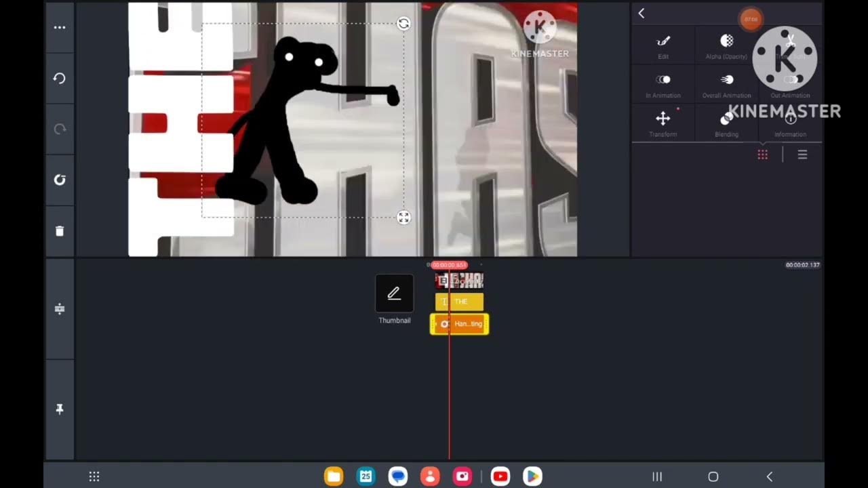Open the In Animation option
The width and height of the screenshot is (868, 488).
click(663, 85)
